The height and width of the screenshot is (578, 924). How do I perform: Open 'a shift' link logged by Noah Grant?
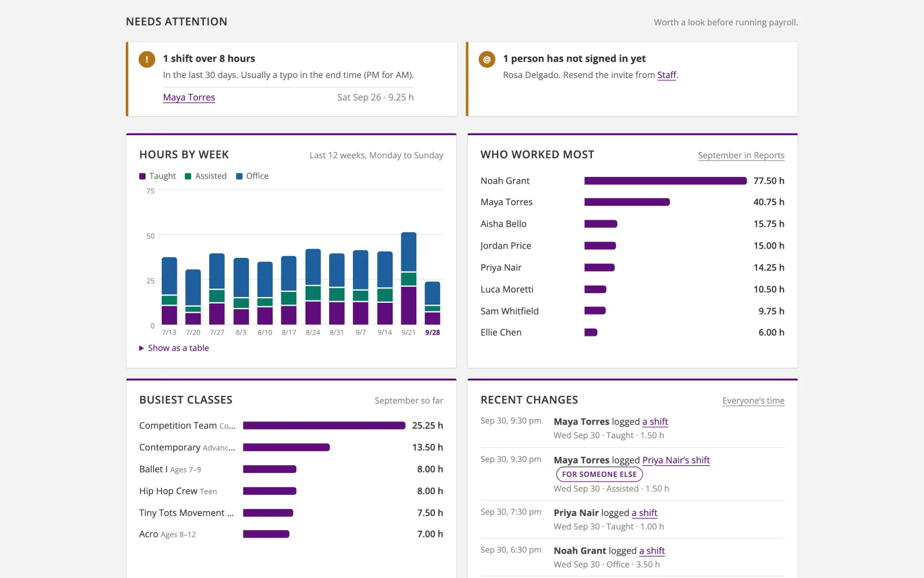pos(652,551)
